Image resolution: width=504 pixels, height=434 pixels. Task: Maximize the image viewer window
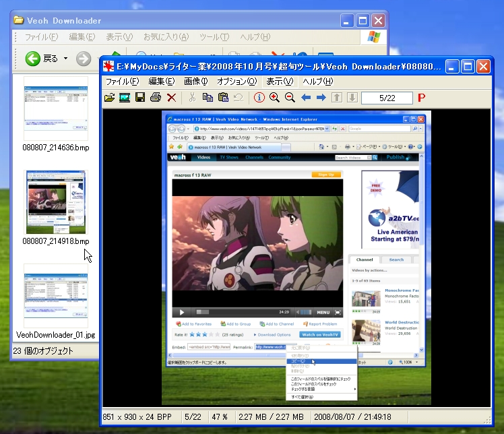tap(468, 67)
